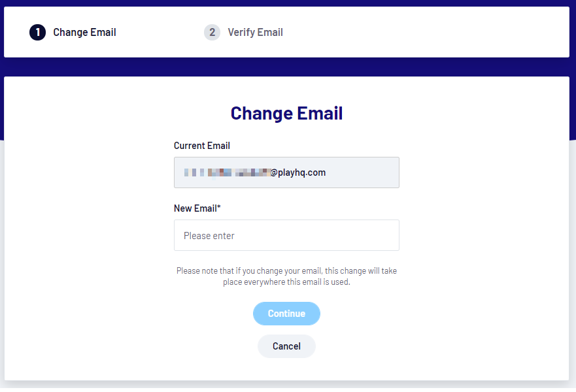Viewport: 576px width, 392px height.
Task: Click the note about changing your email
Action: (286, 270)
